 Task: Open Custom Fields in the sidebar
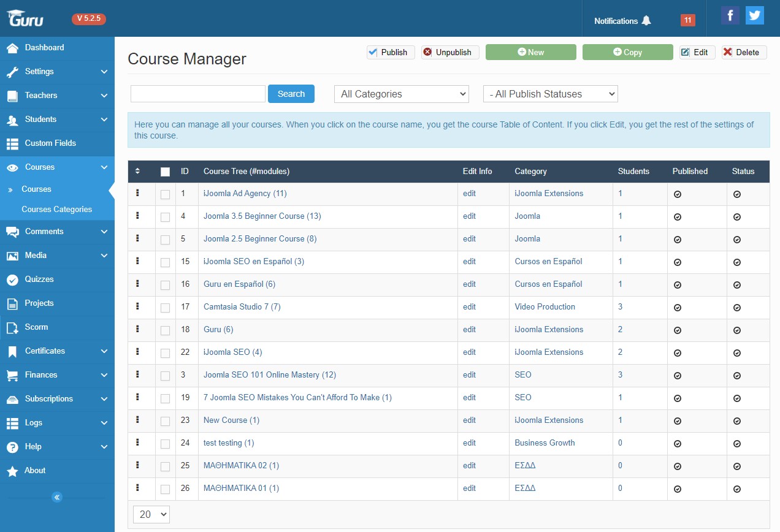point(57,143)
